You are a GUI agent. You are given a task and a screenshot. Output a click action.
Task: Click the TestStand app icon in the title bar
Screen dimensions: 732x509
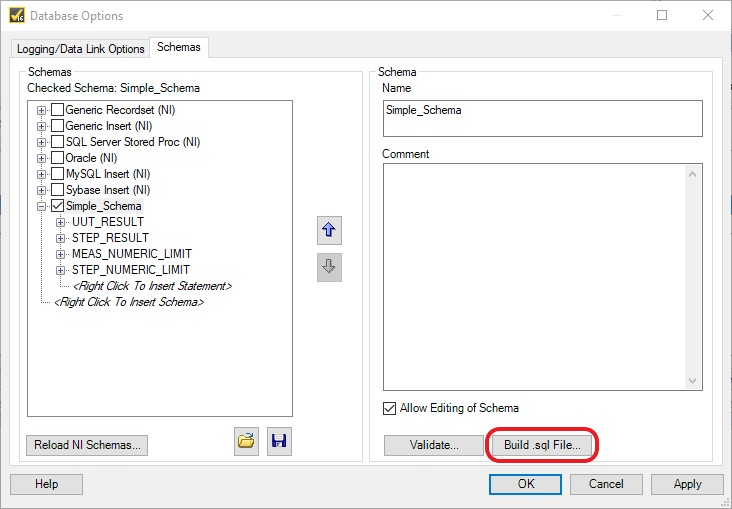coord(17,15)
